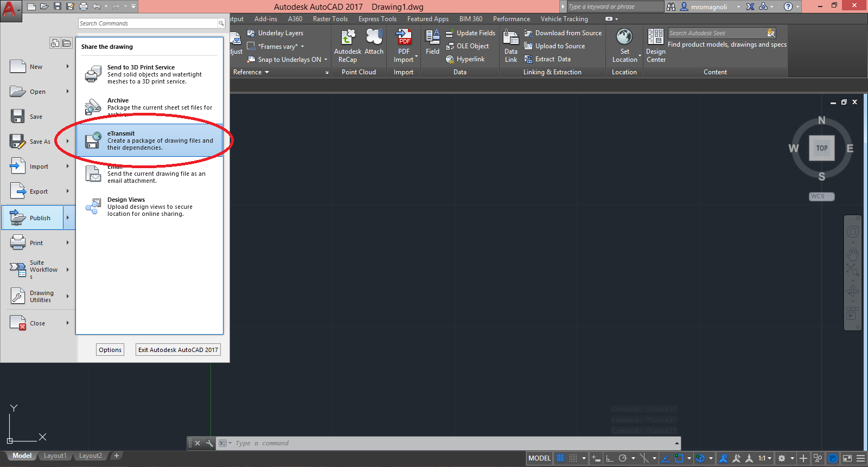Open the A360 sign-in user icon
Image resolution: width=868 pixels, height=467 pixels.
coord(684,7)
